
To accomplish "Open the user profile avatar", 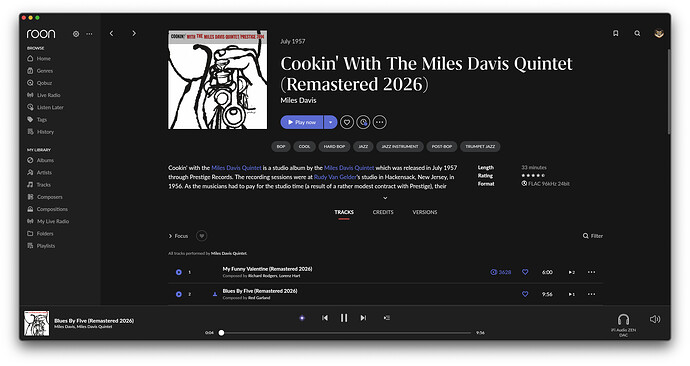I will coord(659,33).
